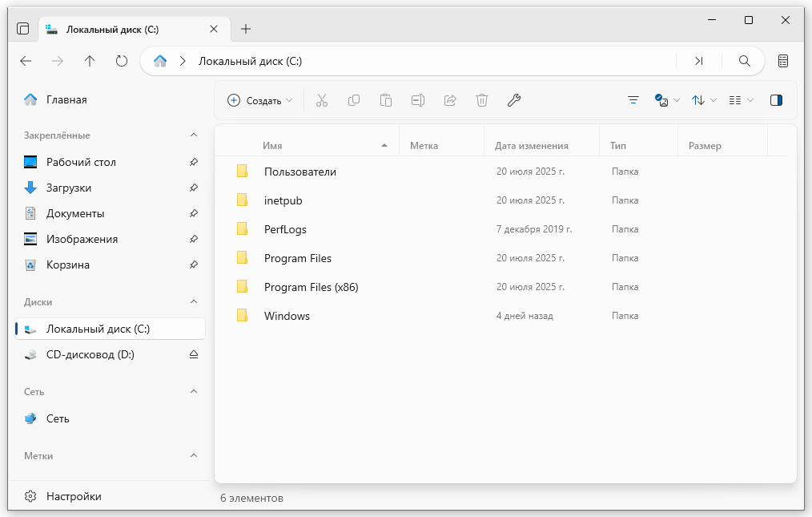Image resolution: width=812 pixels, height=517 pixels.
Task: Click the tab actions icon beside the tab
Action: pyautogui.click(x=22, y=29)
